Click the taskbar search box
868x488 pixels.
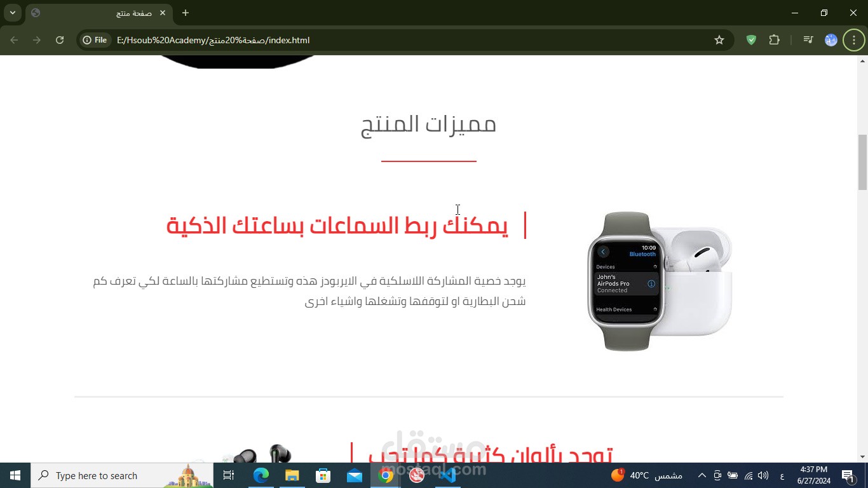[x=122, y=475]
